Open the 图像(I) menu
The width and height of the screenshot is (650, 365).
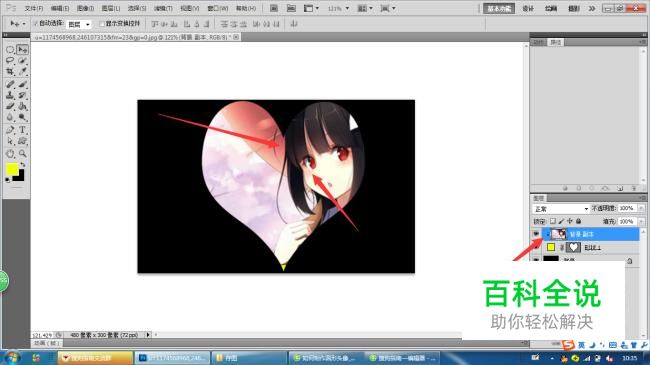pyautogui.click(x=85, y=8)
